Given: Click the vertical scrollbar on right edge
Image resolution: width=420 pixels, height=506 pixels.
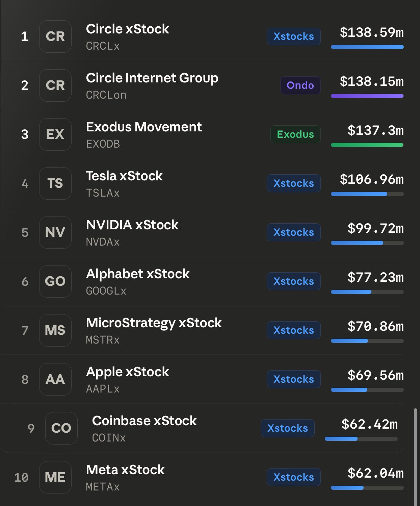Looking at the screenshot, I should click(415, 456).
